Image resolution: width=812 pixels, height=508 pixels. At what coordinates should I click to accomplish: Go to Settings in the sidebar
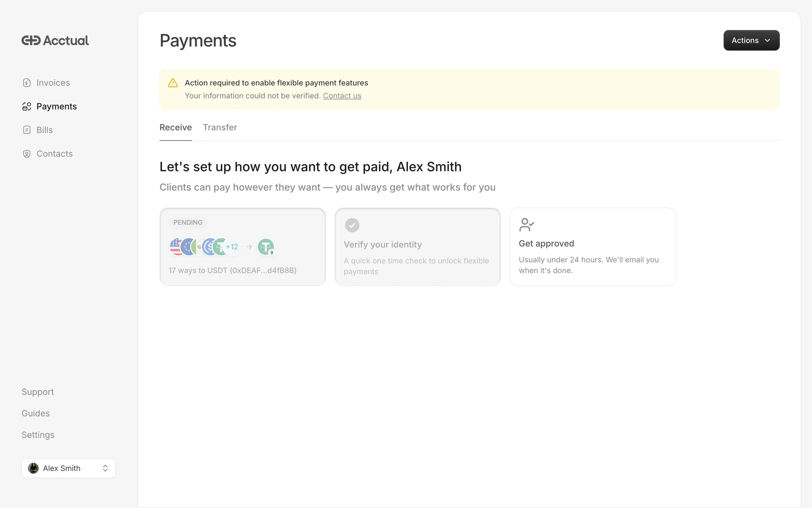[x=38, y=435]
